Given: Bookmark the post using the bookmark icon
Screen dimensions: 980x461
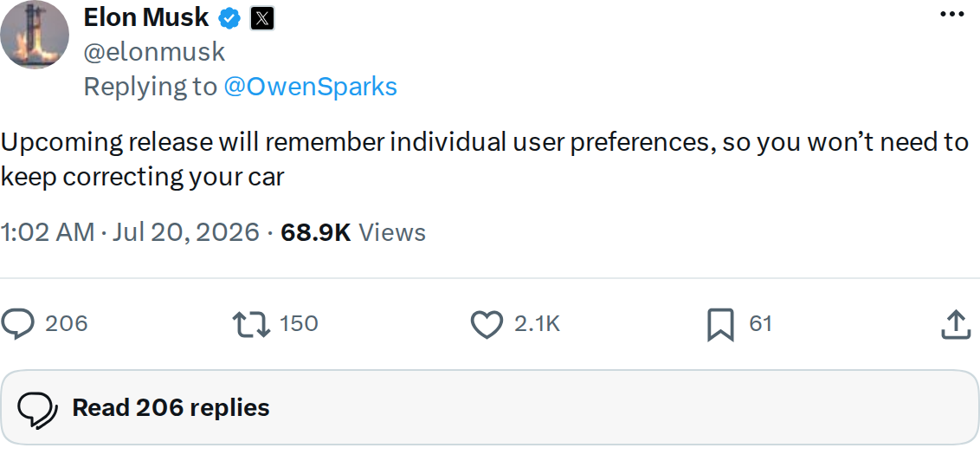Looking at the screenshot, I should [x=720, y=325].
